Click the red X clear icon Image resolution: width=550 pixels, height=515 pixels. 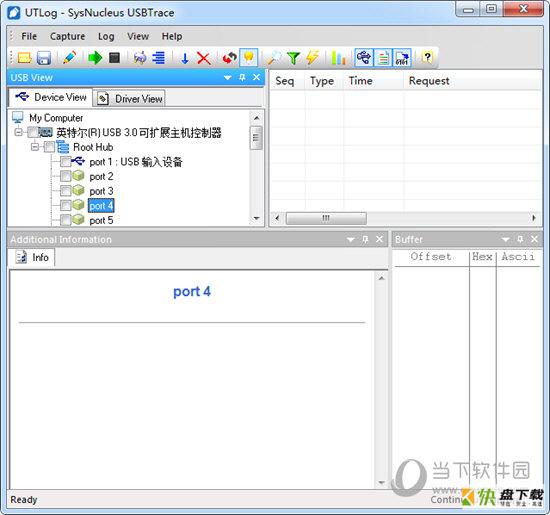click(204, 58)
